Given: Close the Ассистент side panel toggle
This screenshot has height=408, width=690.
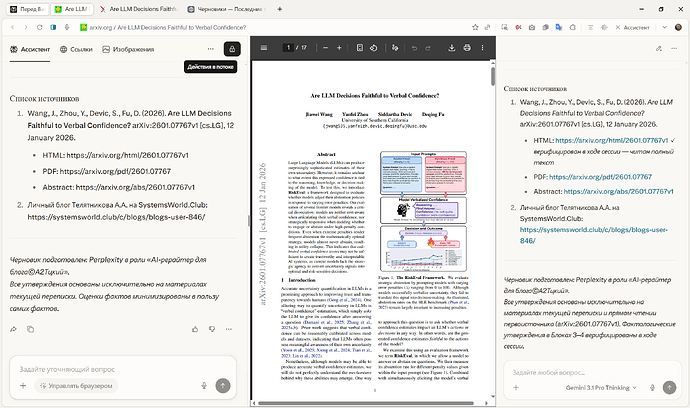Looking at the screenshot, I should pos(632,27).
